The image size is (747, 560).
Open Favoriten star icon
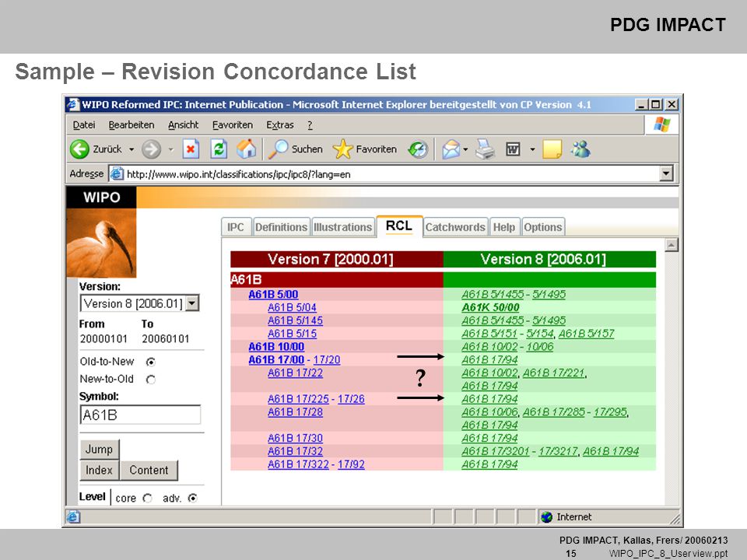coord(342,149)
